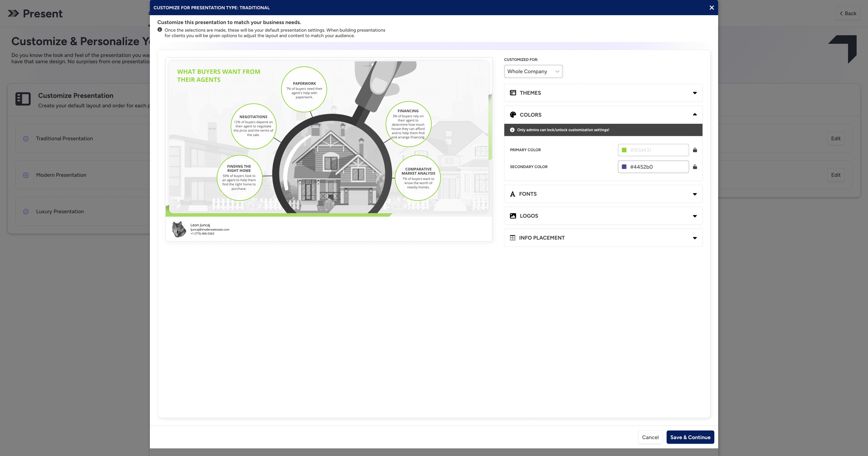868x456 pixels.
Task: Click the check icon next to Traditional Presentation
Action: (26, 139)
